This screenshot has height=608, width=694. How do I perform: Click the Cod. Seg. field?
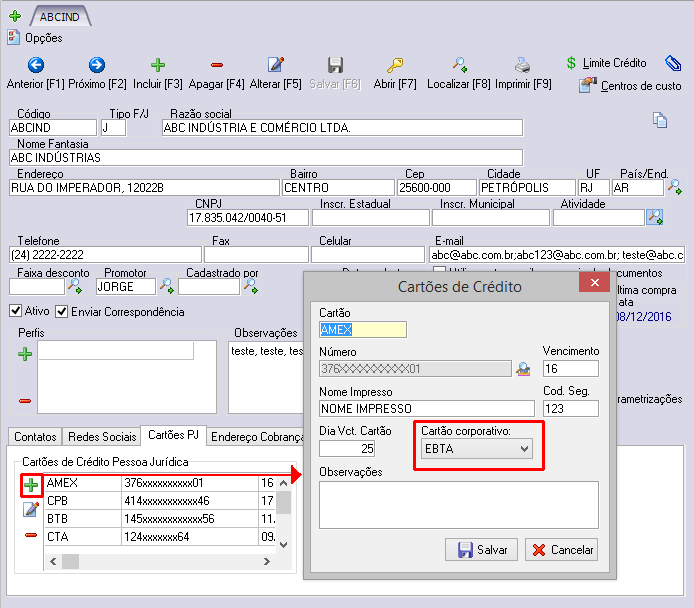(571, 408)
